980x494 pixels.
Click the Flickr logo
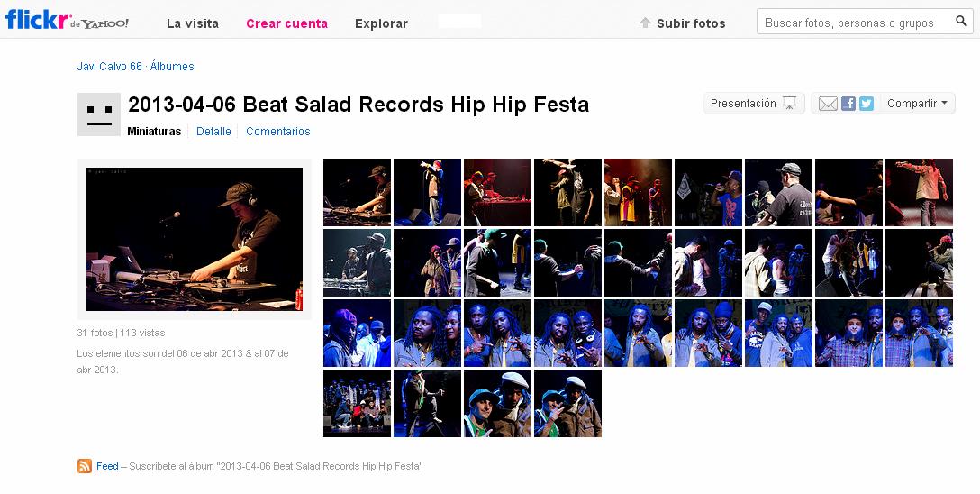(x=67, y=21)
